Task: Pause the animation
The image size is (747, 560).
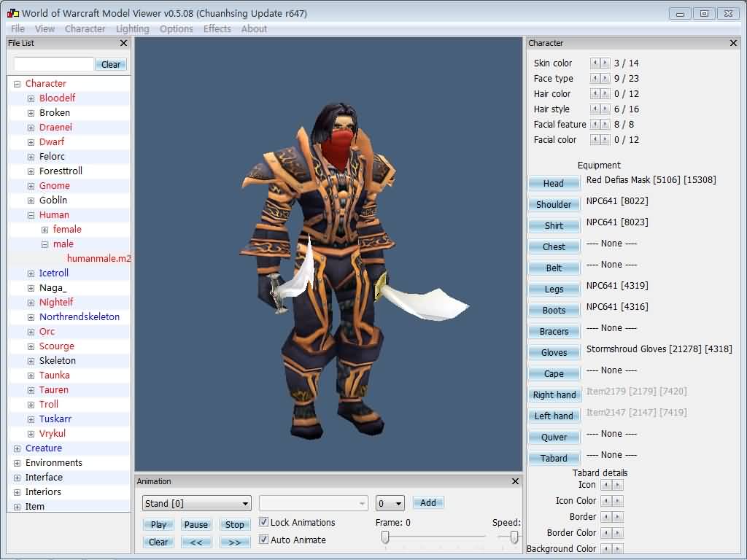Action: pos(196,525)
